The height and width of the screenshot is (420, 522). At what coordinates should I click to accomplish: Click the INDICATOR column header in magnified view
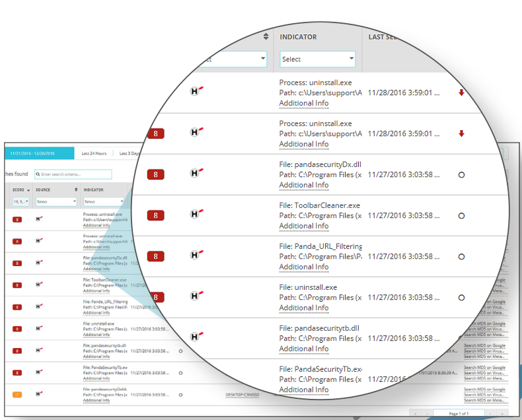298,37
